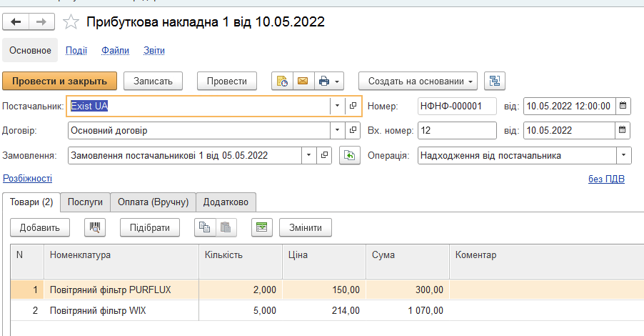Click the Вх. номер field containing 12
This screenshot has height=336, width=644.
coord(457,130)
